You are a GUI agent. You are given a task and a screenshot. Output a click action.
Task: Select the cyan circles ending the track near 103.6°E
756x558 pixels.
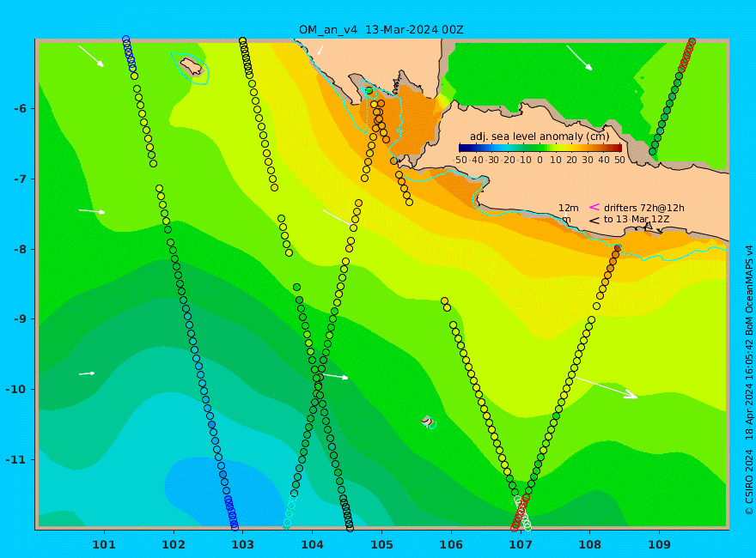290,513
